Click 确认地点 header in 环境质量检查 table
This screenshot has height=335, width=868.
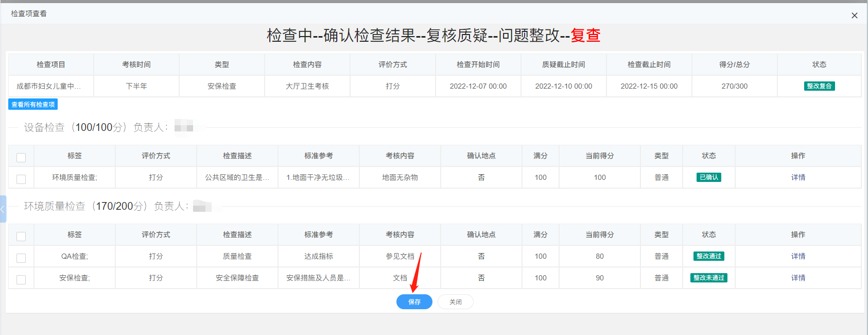tap(481, 234)
